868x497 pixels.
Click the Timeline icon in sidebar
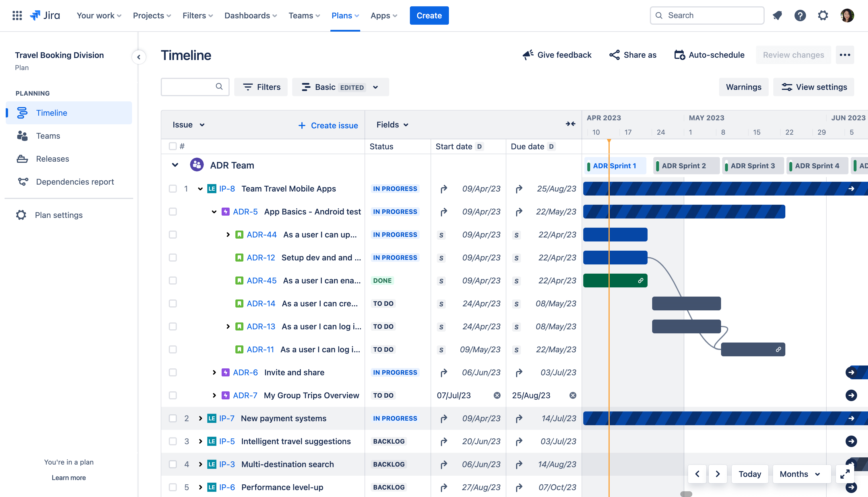pos(22,112)
